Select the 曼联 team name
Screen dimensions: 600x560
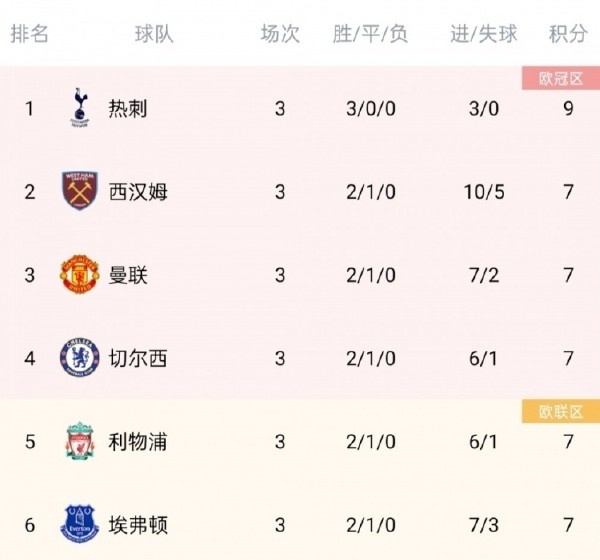pos(128,275)
